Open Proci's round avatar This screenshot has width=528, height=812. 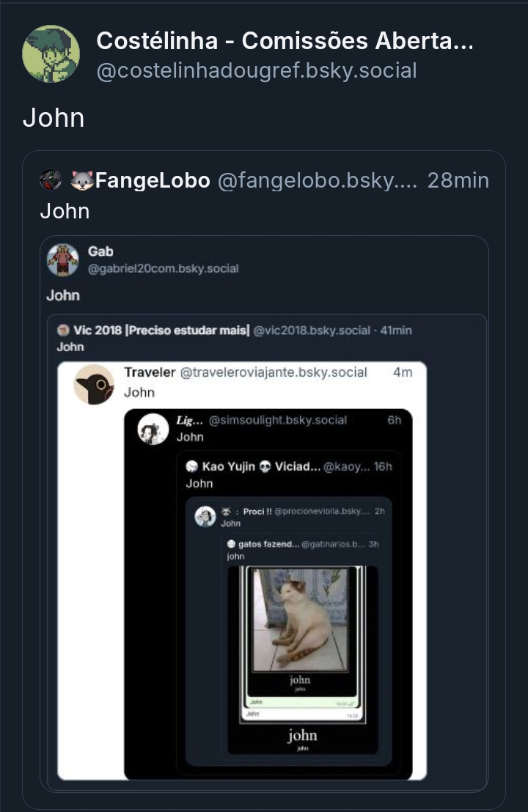pos(205,517)
